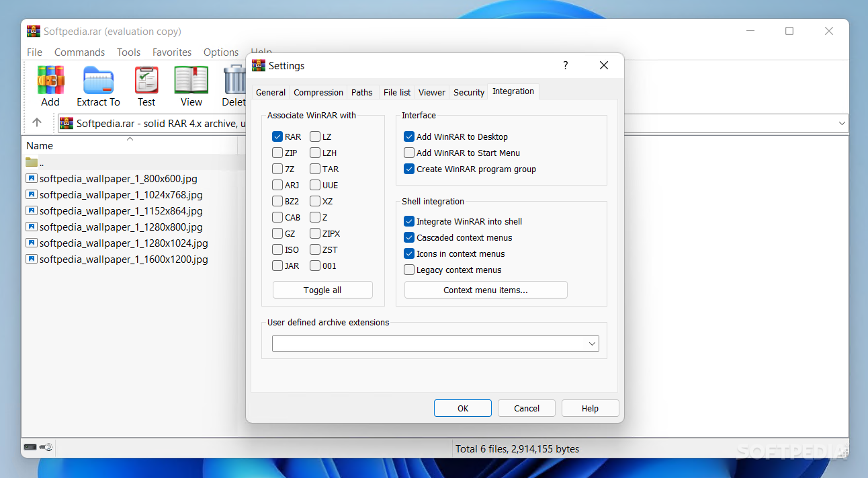
Task: Disable Cascaded context menus
Action: coord(409,237)
